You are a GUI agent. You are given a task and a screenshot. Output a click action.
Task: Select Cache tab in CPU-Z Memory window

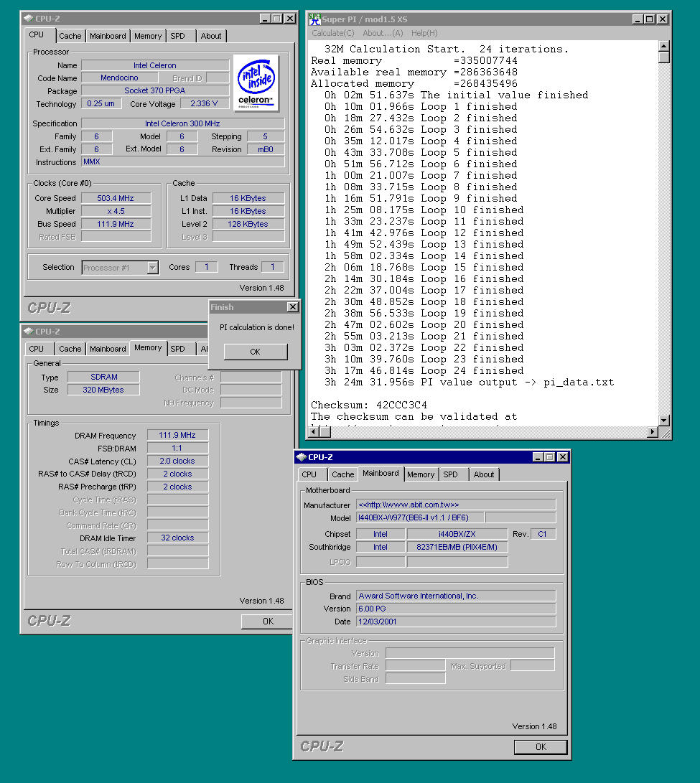(70, 349)
